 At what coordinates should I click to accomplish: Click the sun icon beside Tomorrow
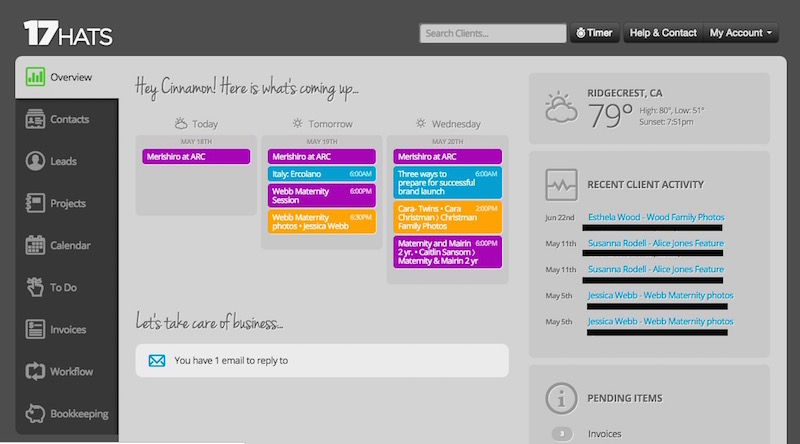(x=297, y=124)
